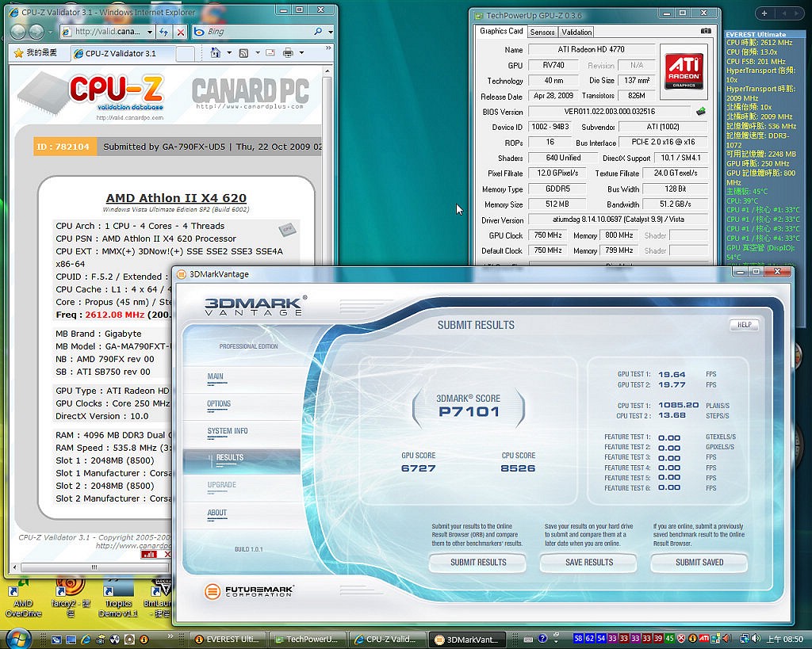The height and width of the screenshot is (649, 812).
Task: Click the taskbar clock showing 08:50
Action: (784, 639)
